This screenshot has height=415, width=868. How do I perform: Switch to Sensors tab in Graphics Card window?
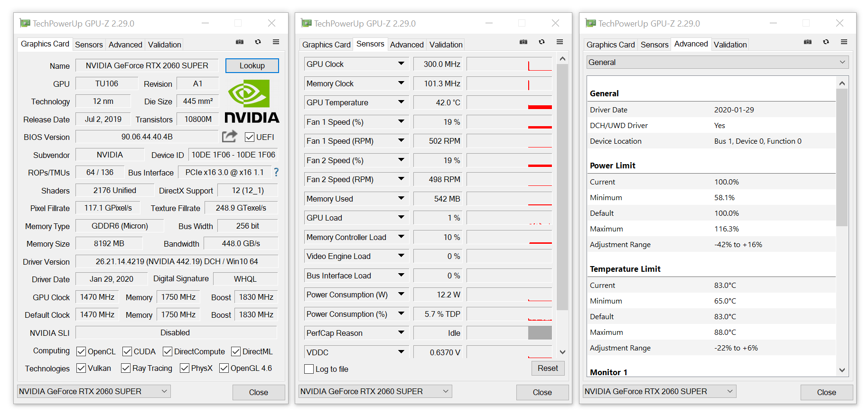click(x=89, y=45)
